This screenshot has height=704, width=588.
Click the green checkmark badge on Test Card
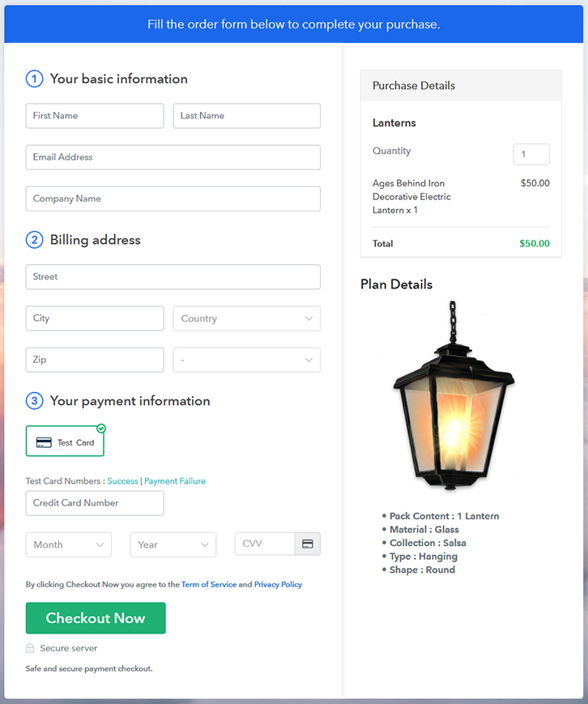point(101,429)
